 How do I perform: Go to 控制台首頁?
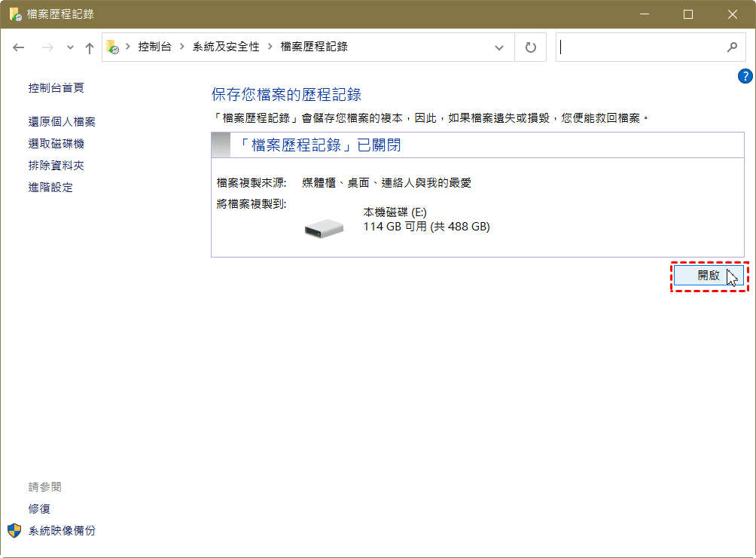(56, 88)
